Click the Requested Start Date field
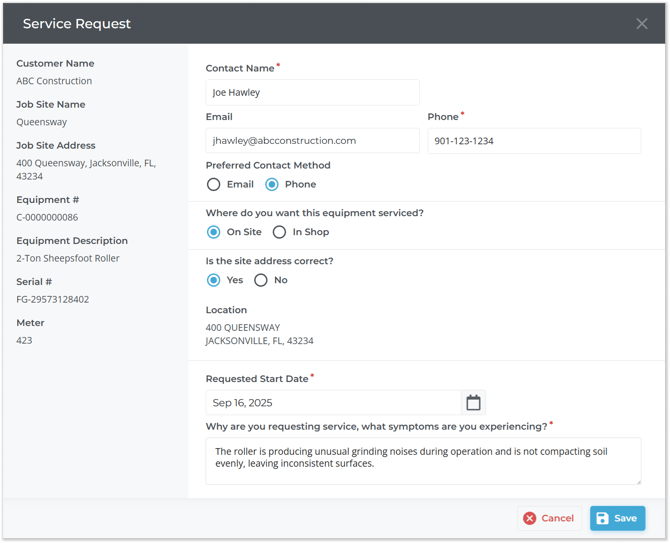670x543 pixels. pos(333,402)
